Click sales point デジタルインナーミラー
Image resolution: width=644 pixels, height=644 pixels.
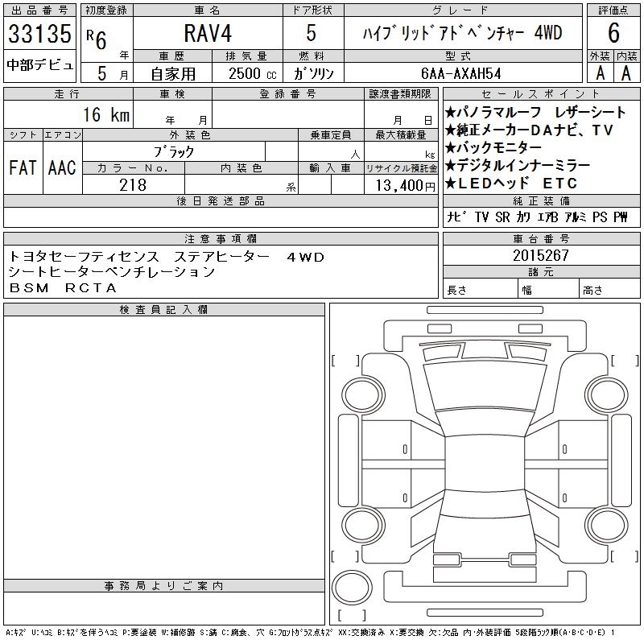pos(518,166)
